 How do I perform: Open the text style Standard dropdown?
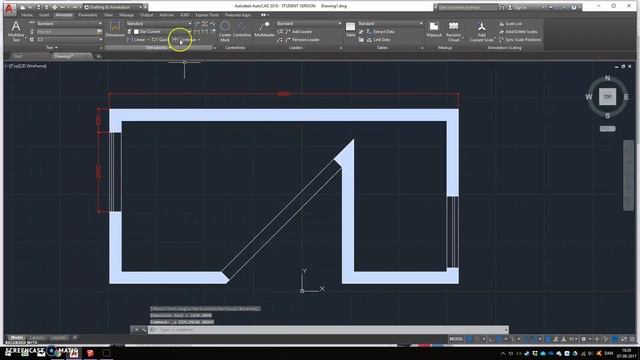(69, 24)
